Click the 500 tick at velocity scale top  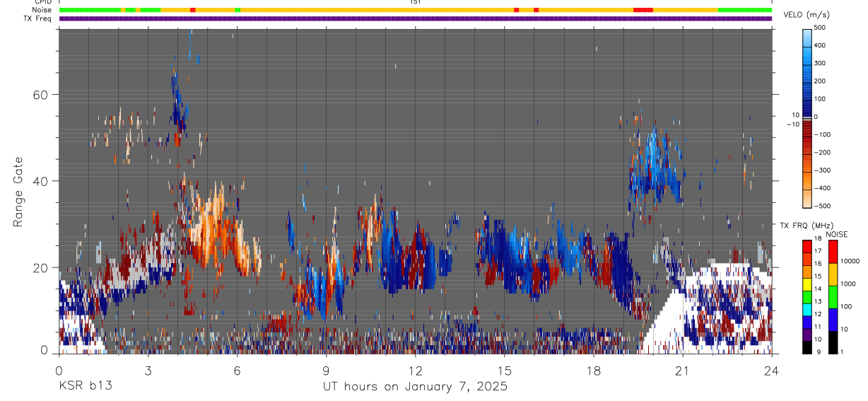click(x=821, y=28)
